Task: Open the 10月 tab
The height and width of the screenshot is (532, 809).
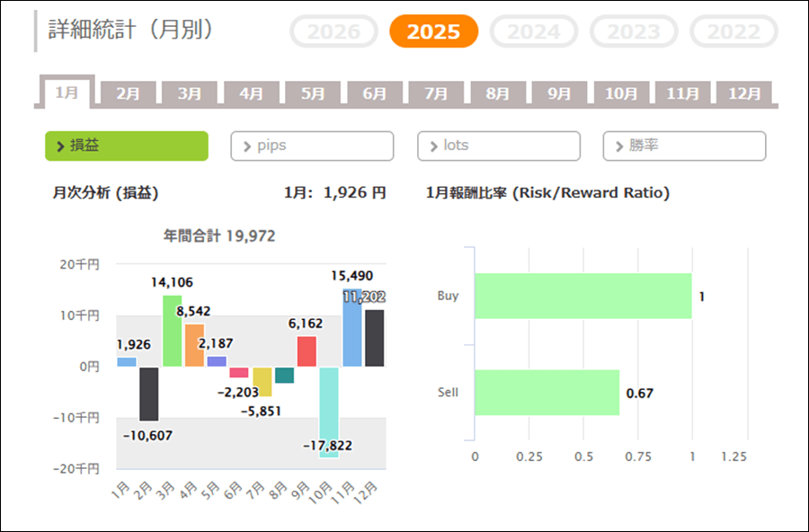Action: 621,93
